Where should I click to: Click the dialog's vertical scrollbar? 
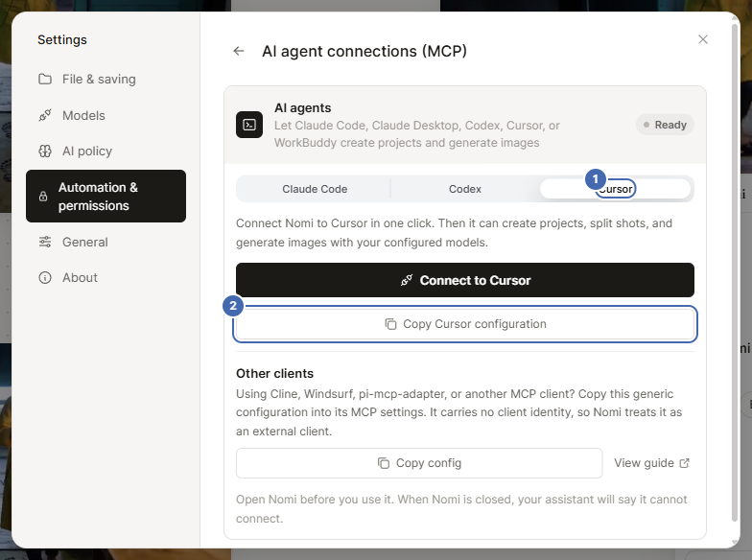click(x=735, y=272)
